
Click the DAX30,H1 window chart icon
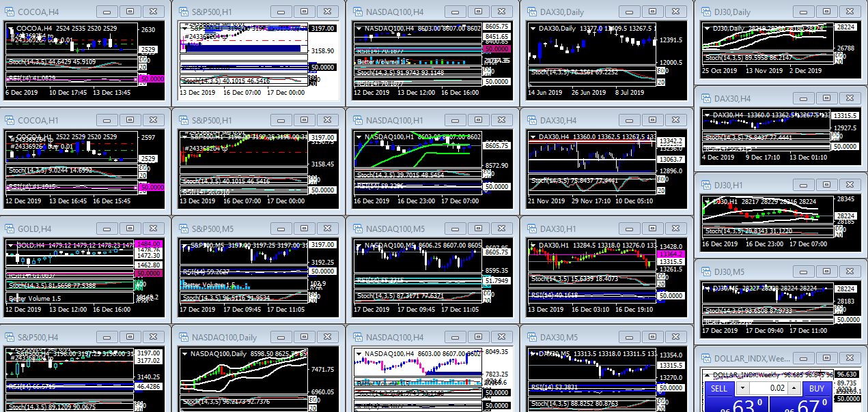click(531, 229)
